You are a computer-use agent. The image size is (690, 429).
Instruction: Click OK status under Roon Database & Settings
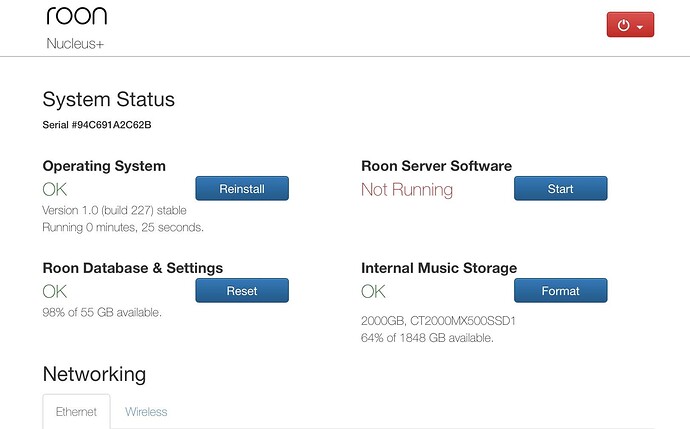point(55,291)
